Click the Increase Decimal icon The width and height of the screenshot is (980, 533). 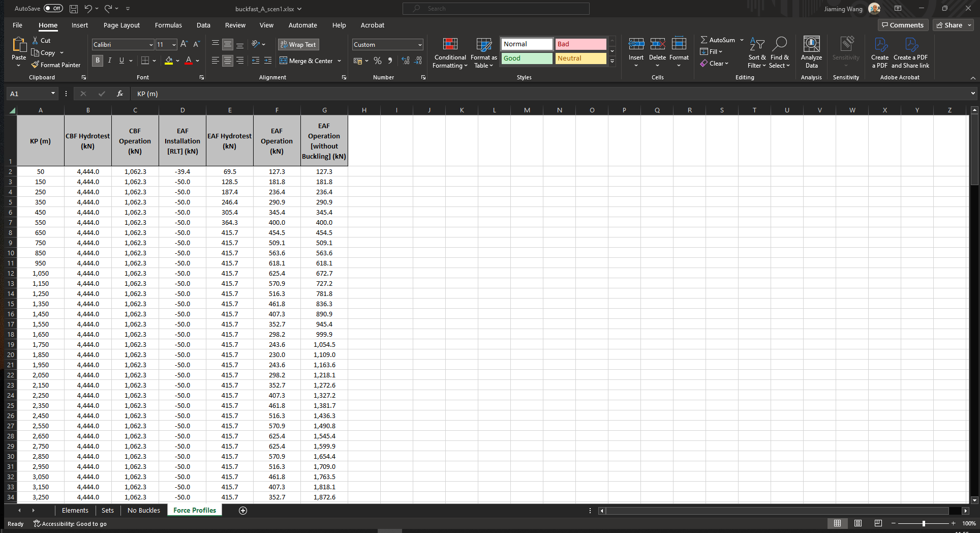click(x=405, y=61)
